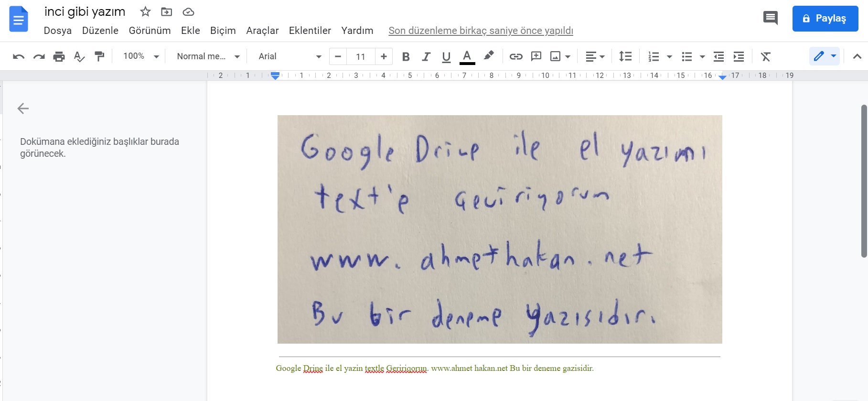The width and height of the screenshot is (868, 401).
Task: Click the misspelled word 'Geririqorım'
Action: pos(407,368)
